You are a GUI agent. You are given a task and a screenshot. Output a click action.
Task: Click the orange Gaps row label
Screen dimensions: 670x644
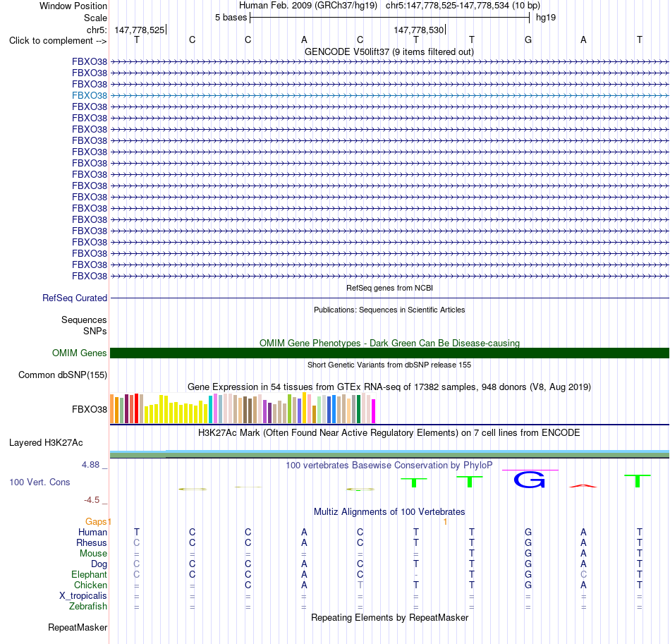[x=96, y=521]
